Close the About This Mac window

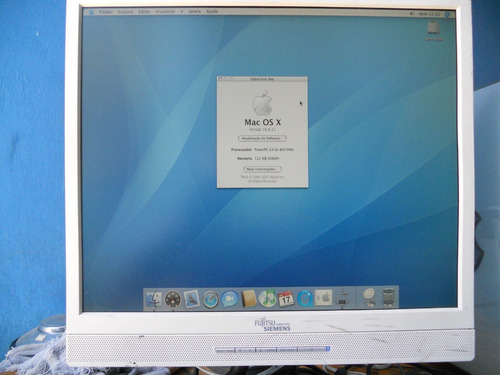(220, 79)
